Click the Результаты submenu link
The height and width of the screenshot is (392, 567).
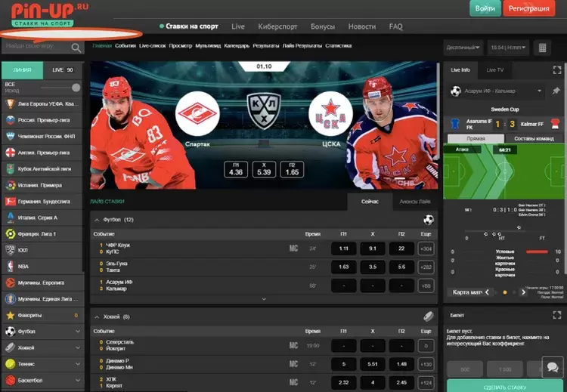tap(266, 46)
